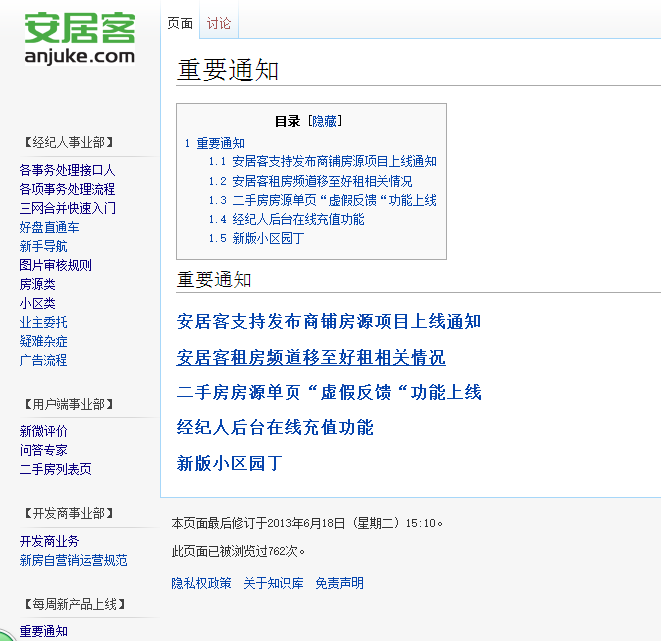
Task: Open sidebar link 问答专家
Action: coord(43,450)
